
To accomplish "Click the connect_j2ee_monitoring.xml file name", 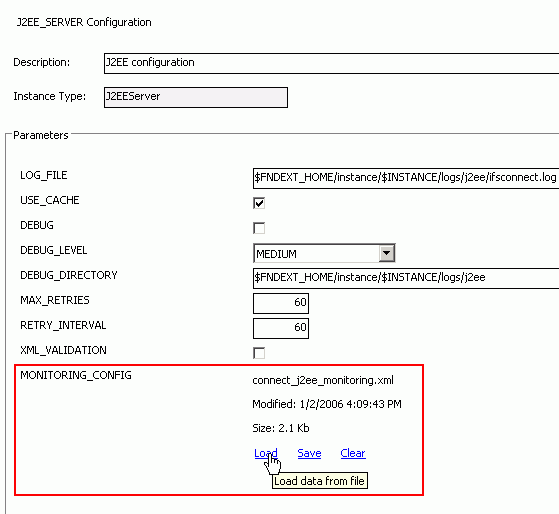I will click(323, 380).
